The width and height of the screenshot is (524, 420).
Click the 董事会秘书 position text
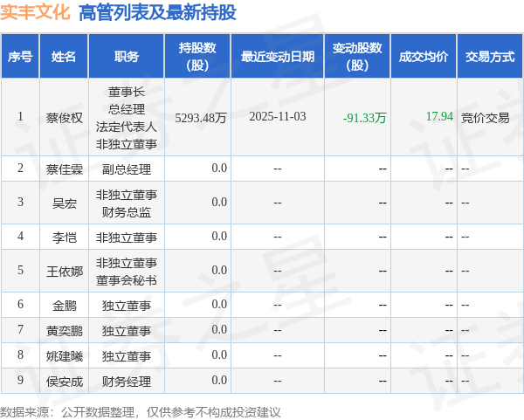[127, 280]
